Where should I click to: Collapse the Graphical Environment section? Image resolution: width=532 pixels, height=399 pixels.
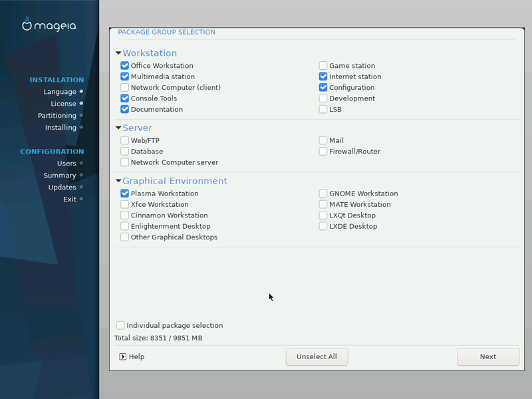pos(118,181)
